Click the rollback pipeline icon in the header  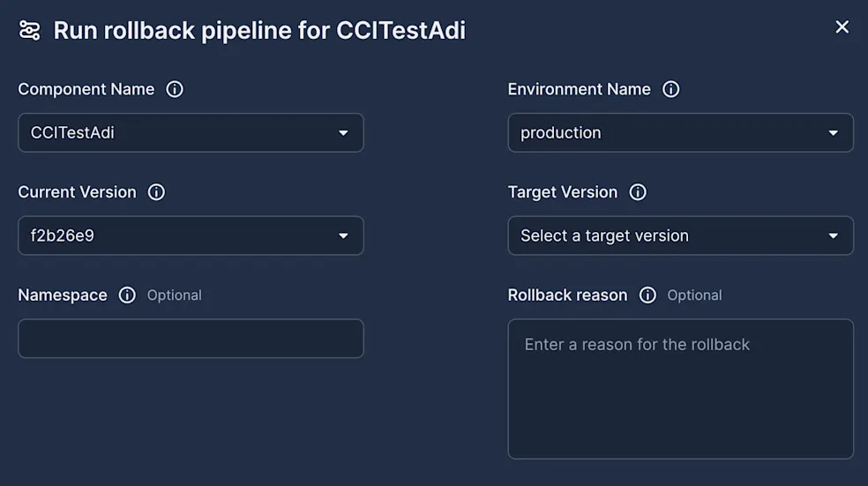(29, 31)
